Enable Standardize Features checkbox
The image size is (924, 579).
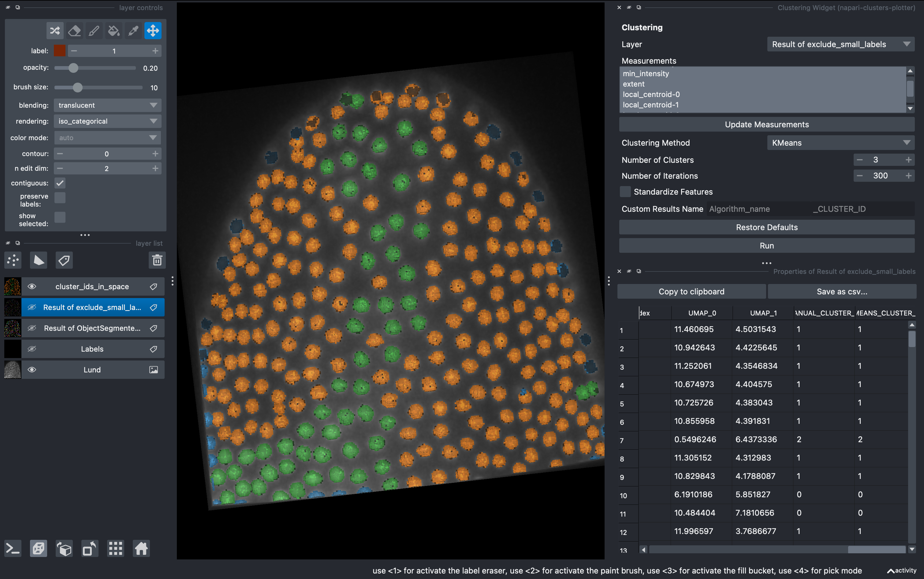coord(625,192)
